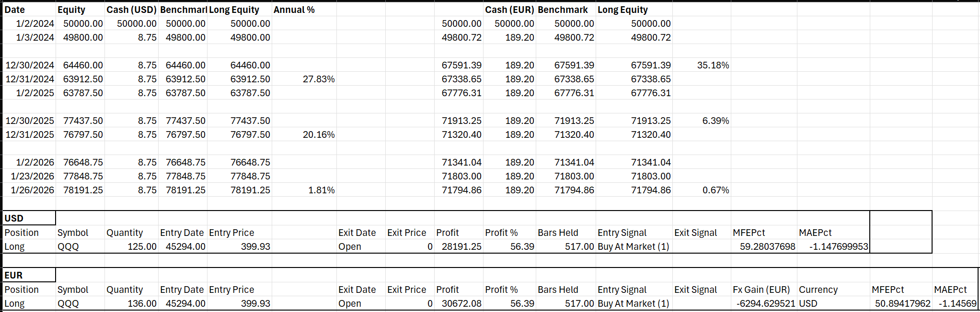This screenshot has height=312, width=980.
Task: Select the 1/26/2026 date cell
Action: pos(32,190)
